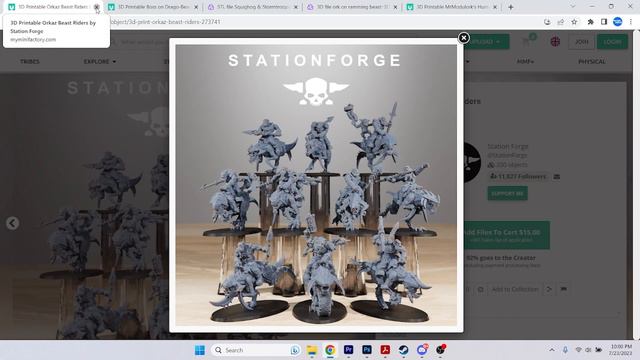
Task: Report object with flag icon
Action: pyautogui.click(x=564, y=289)
